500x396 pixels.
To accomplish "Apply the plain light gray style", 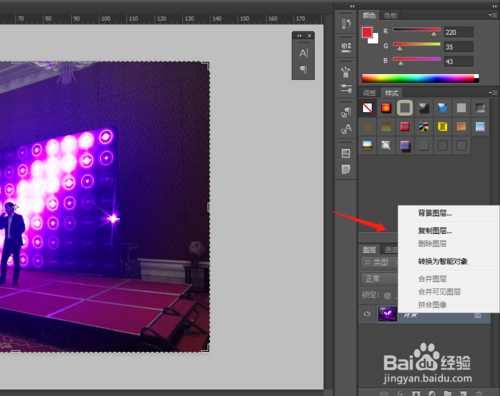I will pos(461,108).
